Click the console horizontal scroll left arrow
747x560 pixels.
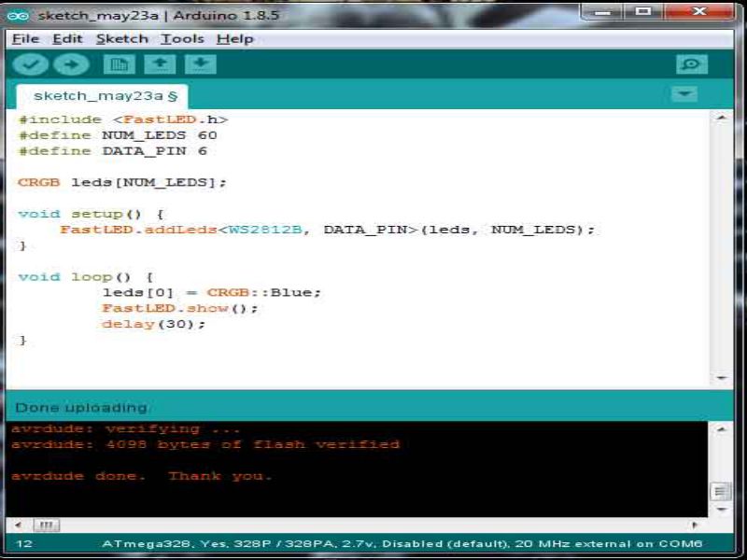click(18, 525)
